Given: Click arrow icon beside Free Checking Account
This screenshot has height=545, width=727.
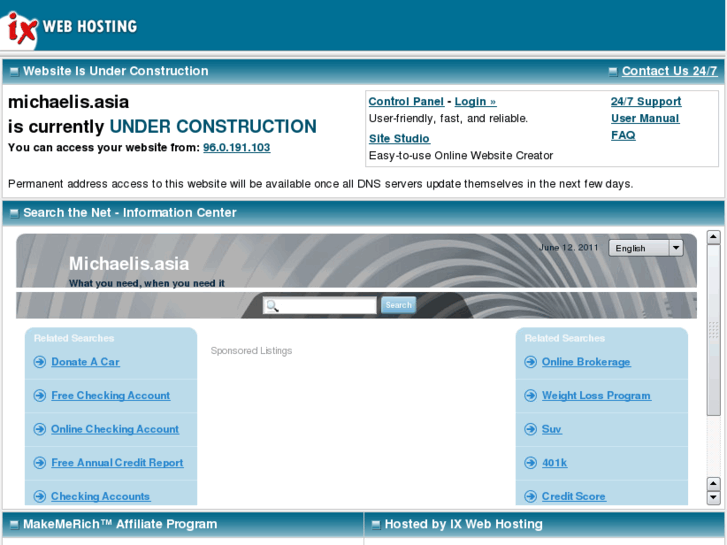Looking at the screenshot, I should pos(40,396).
